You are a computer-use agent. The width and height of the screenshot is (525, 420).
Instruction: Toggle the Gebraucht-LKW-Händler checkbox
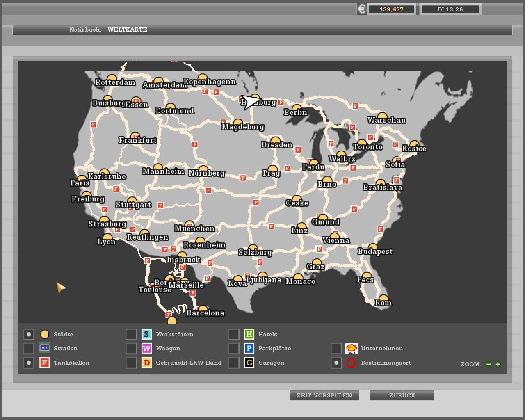coord(131,363)
